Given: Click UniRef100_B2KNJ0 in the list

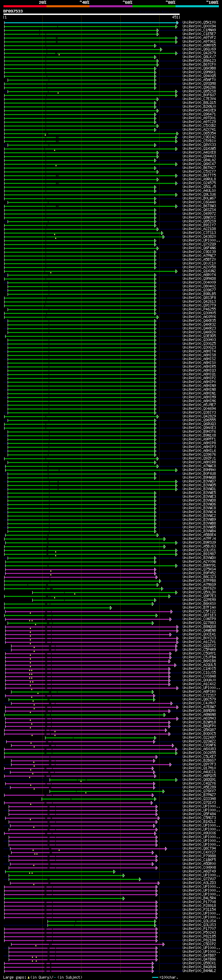Looking at the screenshot, I should pos(199,106).
